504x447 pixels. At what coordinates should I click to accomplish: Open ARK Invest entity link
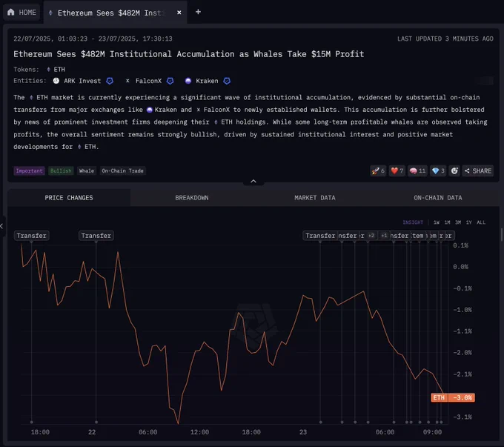[82, 81]
